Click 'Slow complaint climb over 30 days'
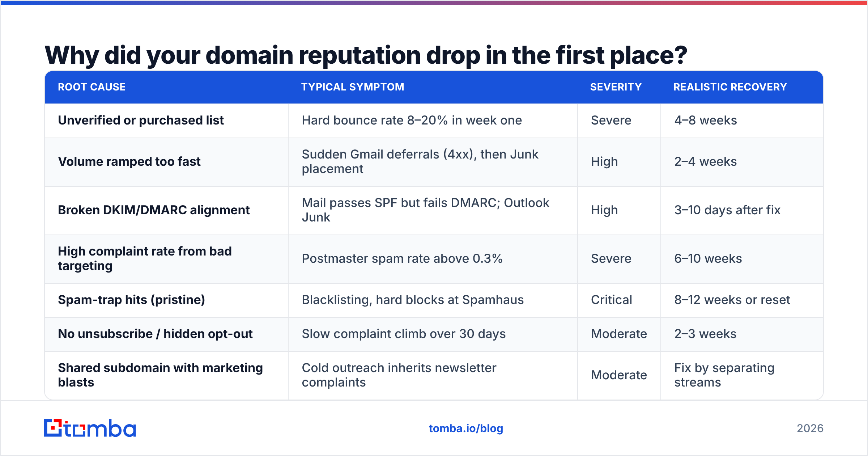This screenshot has width=868, height=456. [404, 334]
